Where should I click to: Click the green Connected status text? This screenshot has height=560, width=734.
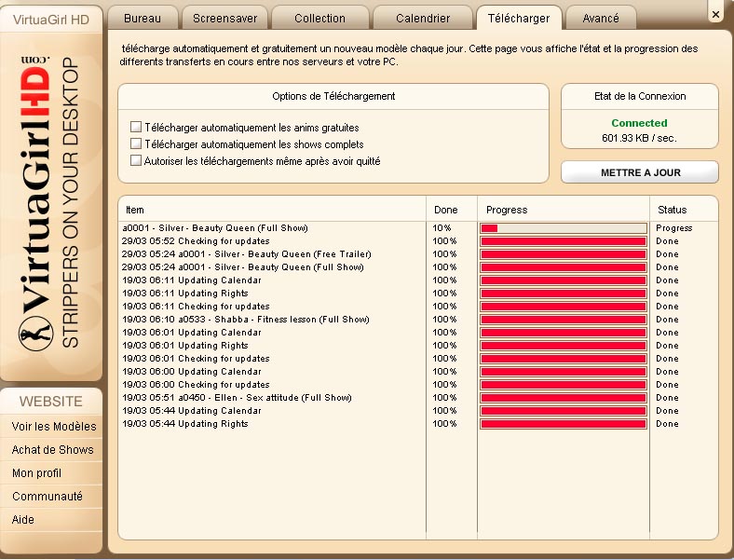639,123
